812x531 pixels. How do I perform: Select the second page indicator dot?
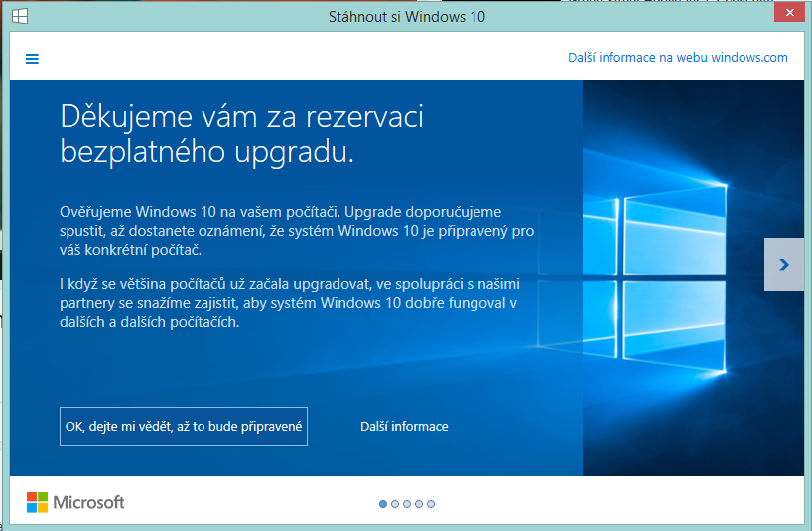coord(395,504)
